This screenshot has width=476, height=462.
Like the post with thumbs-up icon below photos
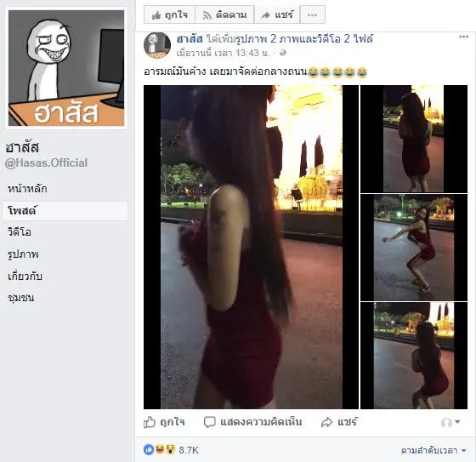coord(149,422)
